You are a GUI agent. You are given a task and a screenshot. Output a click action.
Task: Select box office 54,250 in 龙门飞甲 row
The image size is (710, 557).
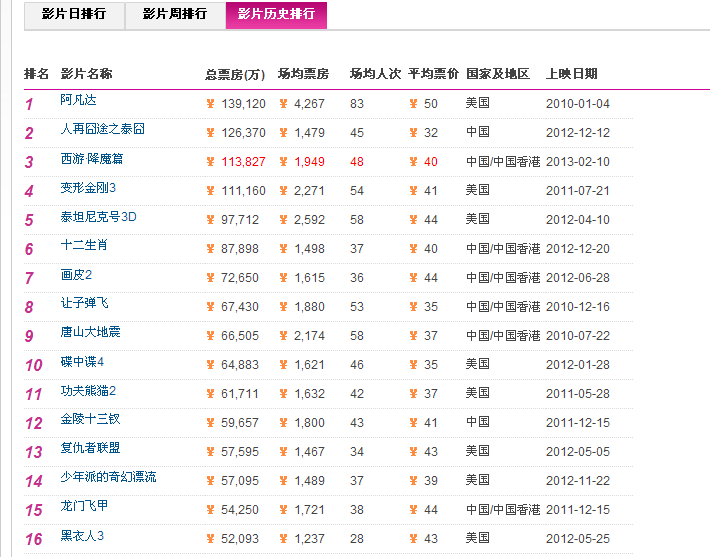pos(240,509)
